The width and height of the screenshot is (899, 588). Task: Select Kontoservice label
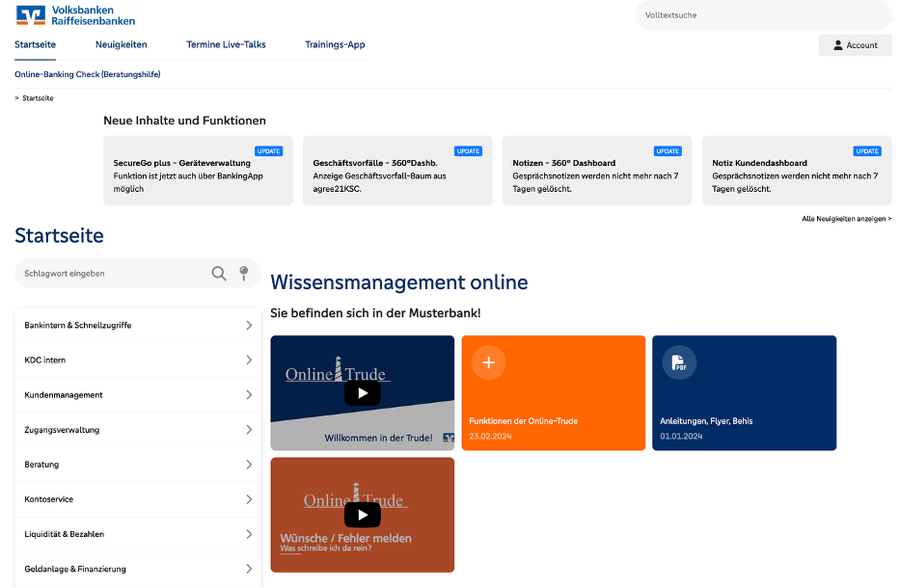click(49, 499)
